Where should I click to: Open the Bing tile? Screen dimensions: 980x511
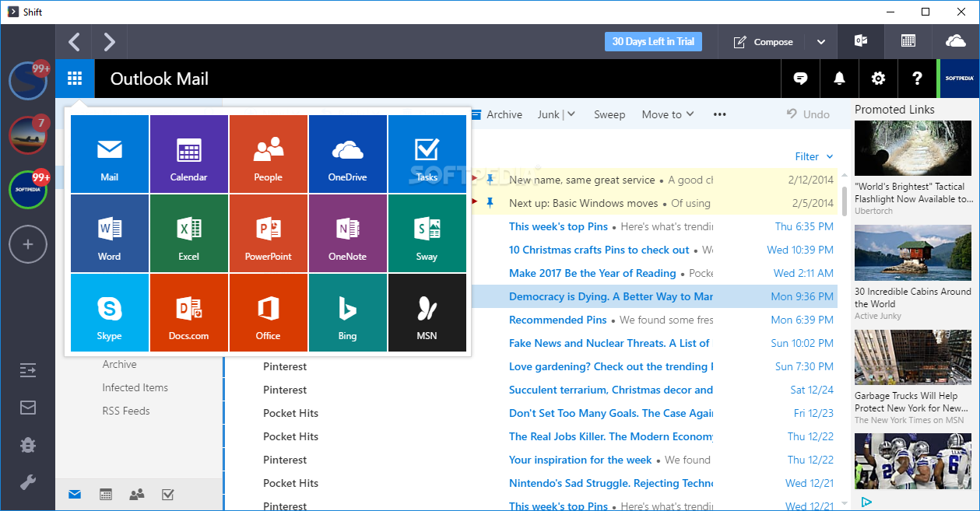coord(348,313)
